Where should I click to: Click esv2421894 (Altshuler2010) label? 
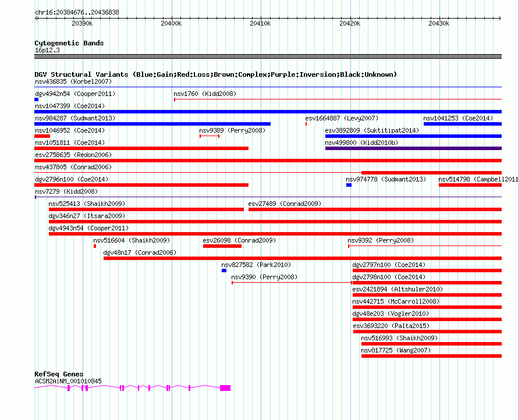(x=398, y=289)
